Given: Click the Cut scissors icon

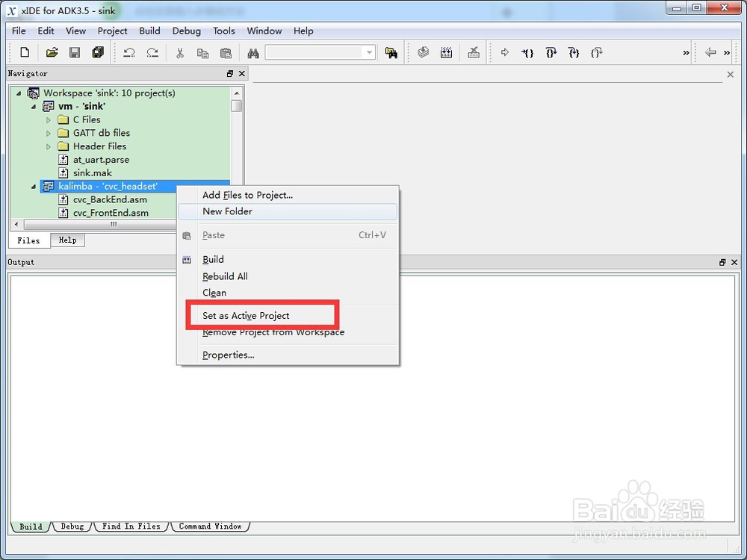Looking at the screenshot, I should (x=179, y=52).
